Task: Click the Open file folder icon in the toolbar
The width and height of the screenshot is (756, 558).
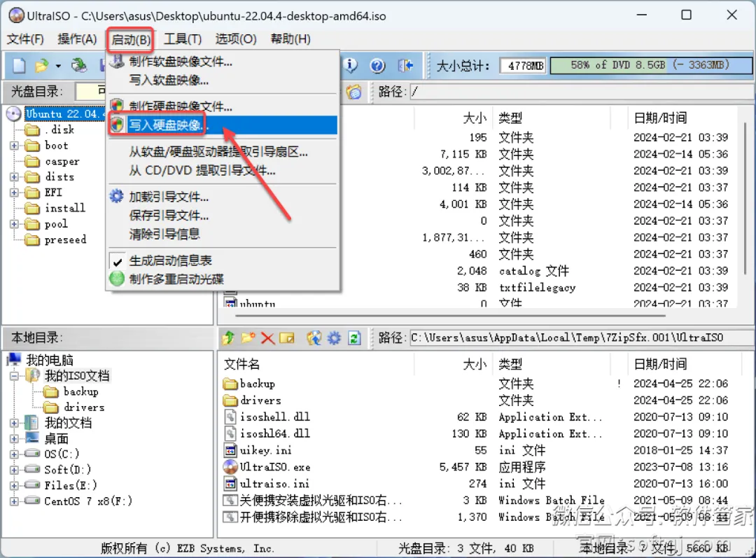Action: (41, 65)
